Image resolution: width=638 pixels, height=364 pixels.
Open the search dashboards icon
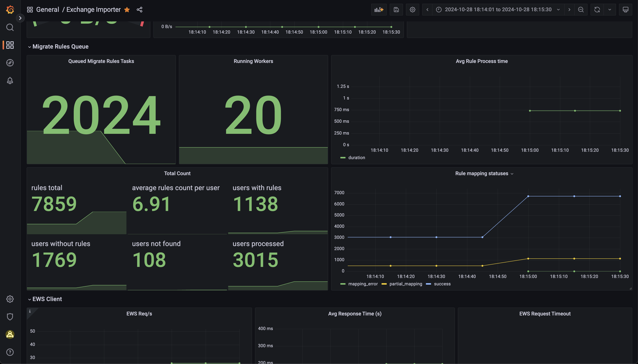point(10,27)
